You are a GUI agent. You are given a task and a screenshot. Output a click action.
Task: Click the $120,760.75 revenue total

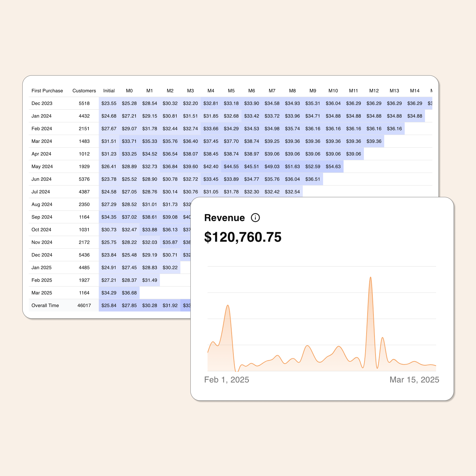tap(243, 237)
